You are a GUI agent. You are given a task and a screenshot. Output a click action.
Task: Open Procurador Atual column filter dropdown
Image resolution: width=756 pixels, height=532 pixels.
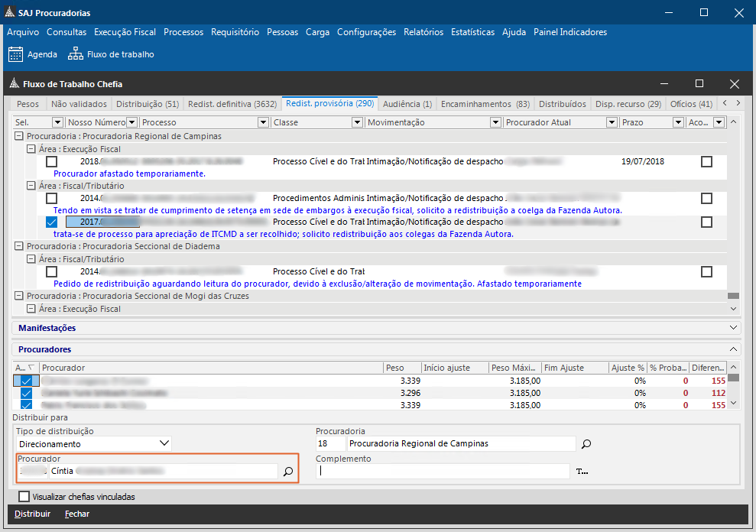(612, 122)
